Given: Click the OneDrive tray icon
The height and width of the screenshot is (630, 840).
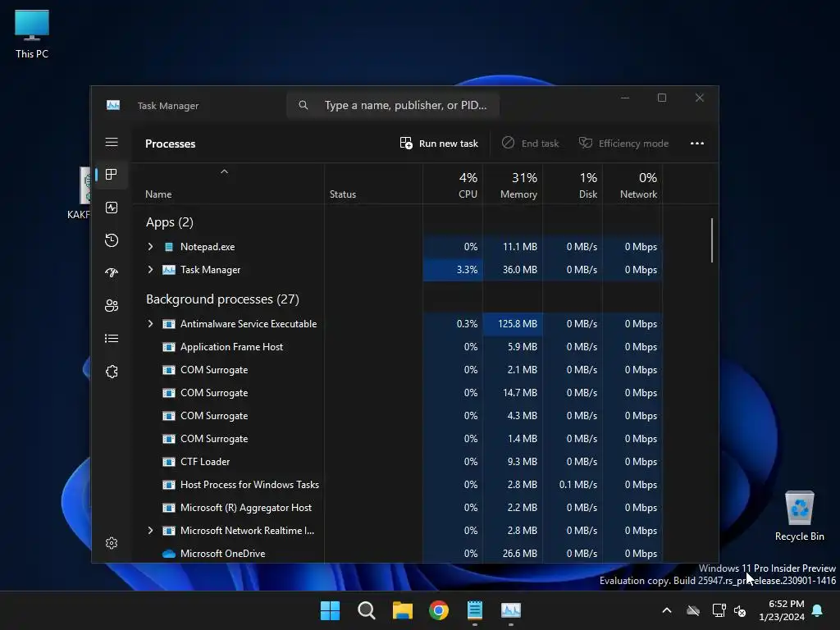Looking at the screenshot, I should [x=693, y=610].
